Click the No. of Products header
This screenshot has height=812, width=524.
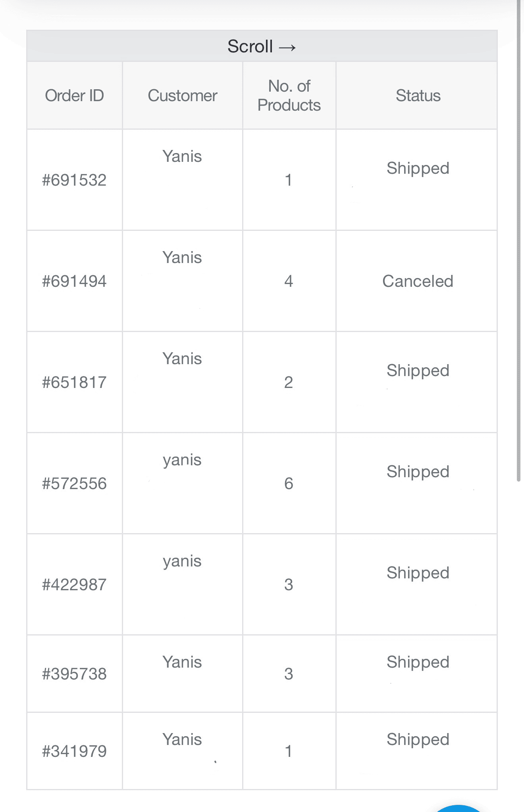tap(289, 96)
